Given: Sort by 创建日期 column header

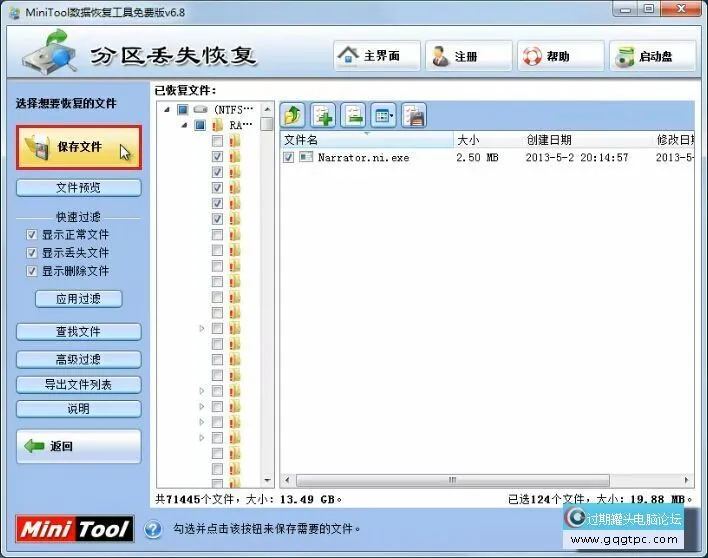Looking at the screenshot, I should tap(588, 140).
